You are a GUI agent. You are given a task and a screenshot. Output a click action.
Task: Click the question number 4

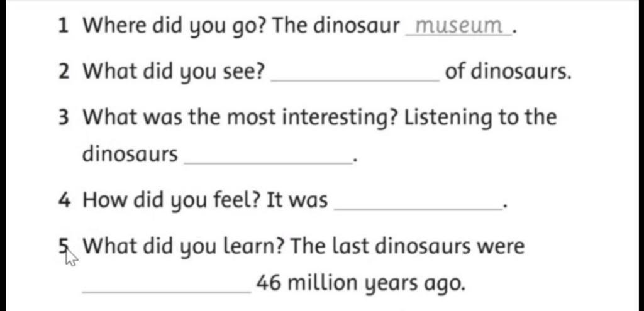click(x=64, y=201)
